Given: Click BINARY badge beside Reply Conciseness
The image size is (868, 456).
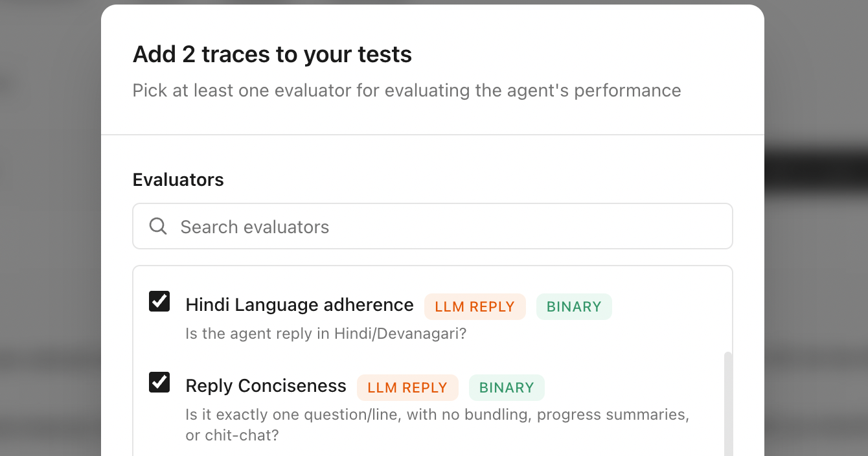Looking at the screenshot, I should coord(507,387).
